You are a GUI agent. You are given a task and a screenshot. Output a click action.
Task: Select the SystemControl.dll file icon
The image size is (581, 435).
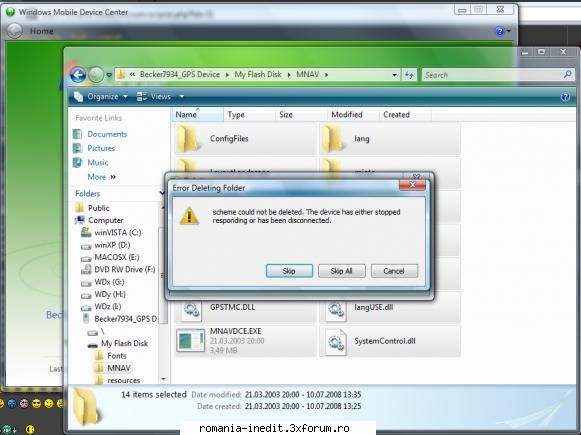[336, 342]
